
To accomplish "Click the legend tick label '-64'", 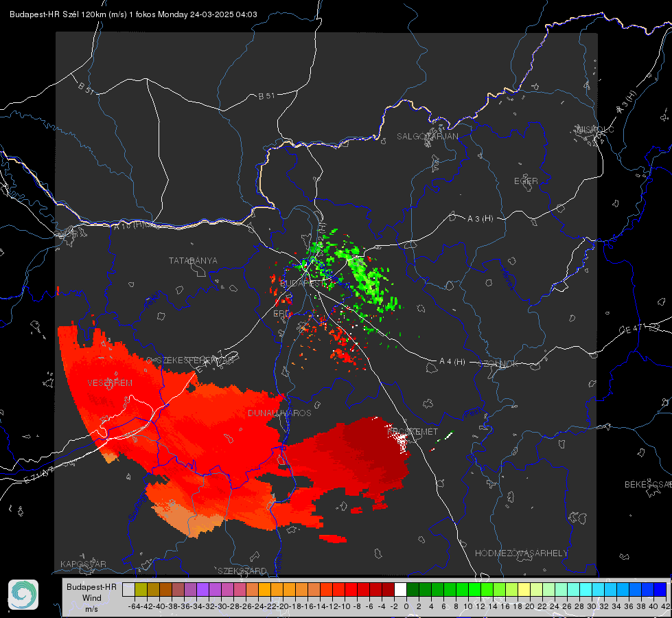I will (134, 606).
